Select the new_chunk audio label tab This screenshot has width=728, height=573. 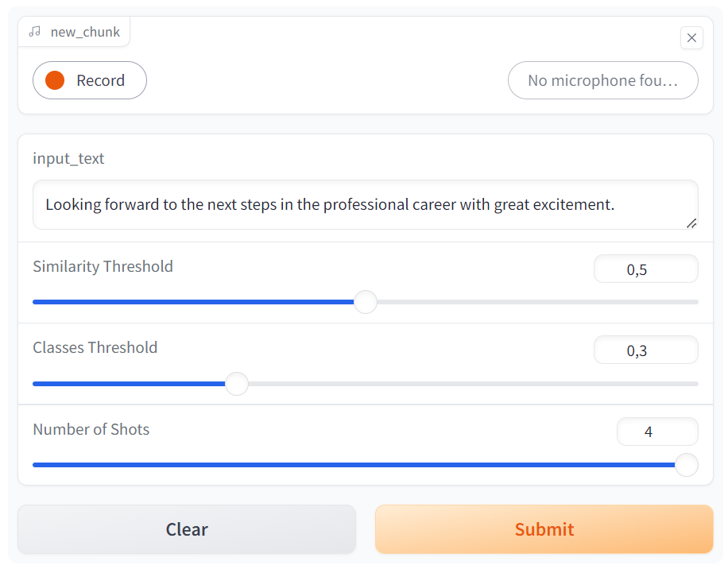74,32
